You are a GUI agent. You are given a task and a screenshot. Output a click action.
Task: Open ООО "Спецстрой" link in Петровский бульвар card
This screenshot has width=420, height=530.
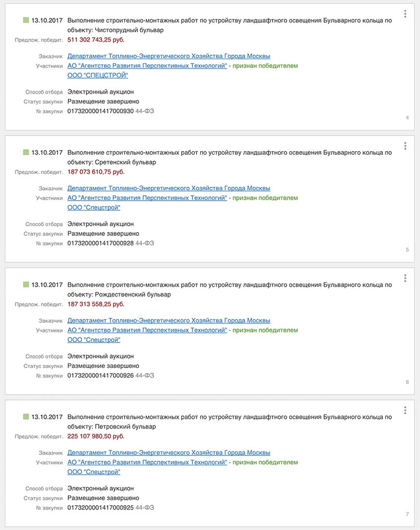(94, 472)
